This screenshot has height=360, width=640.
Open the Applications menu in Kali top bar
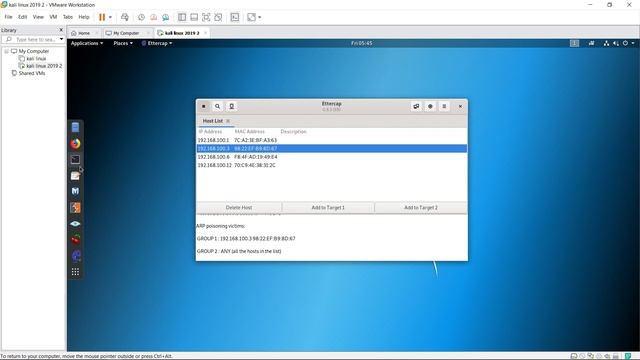87,43
